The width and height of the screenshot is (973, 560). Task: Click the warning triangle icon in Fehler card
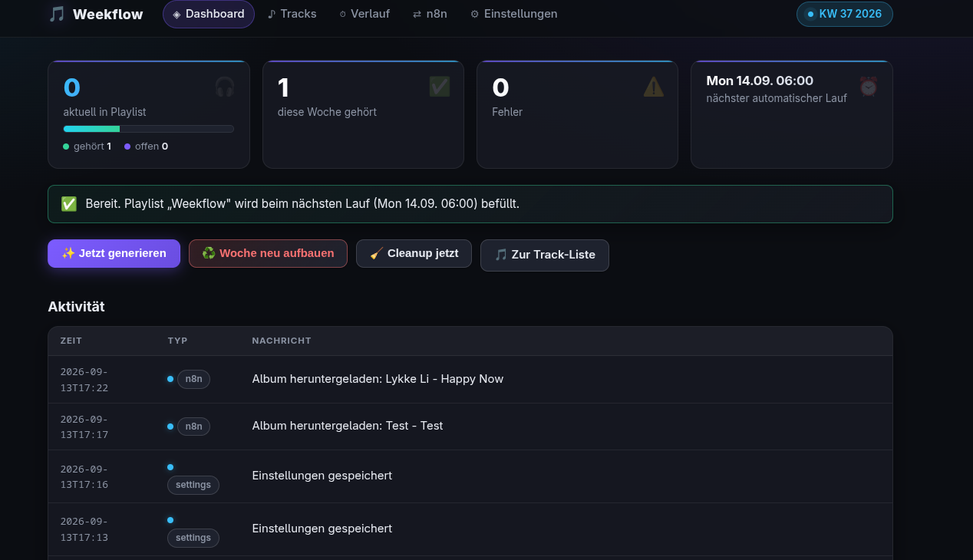point(654,87)
